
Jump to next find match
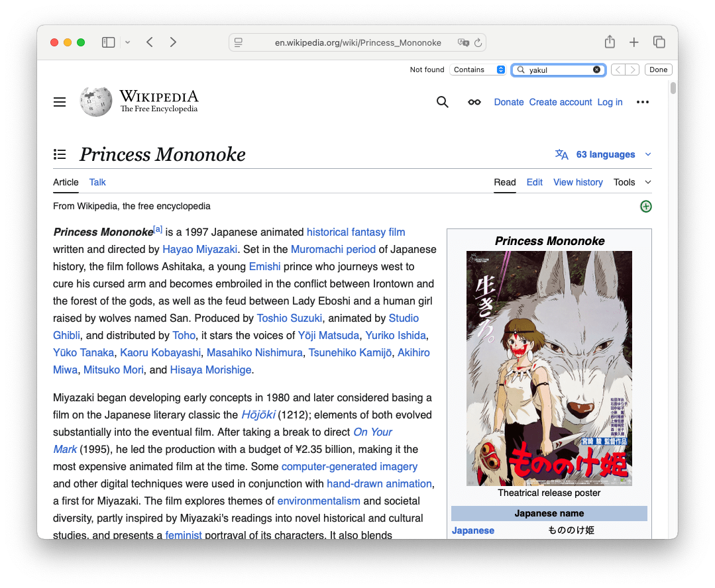pos(632,70)
